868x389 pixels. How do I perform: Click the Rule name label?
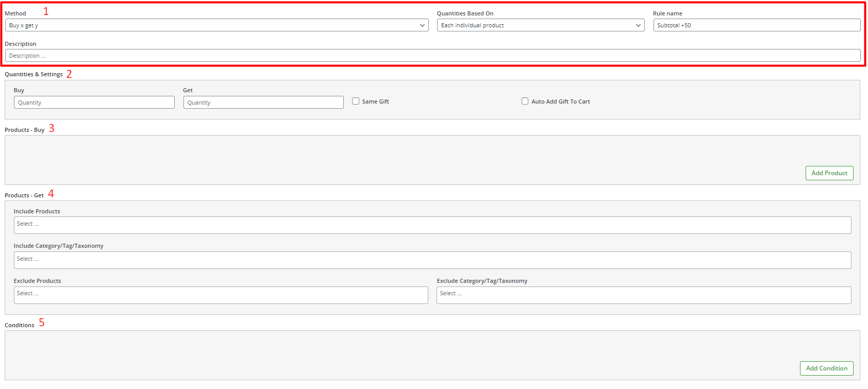[667, 14]
